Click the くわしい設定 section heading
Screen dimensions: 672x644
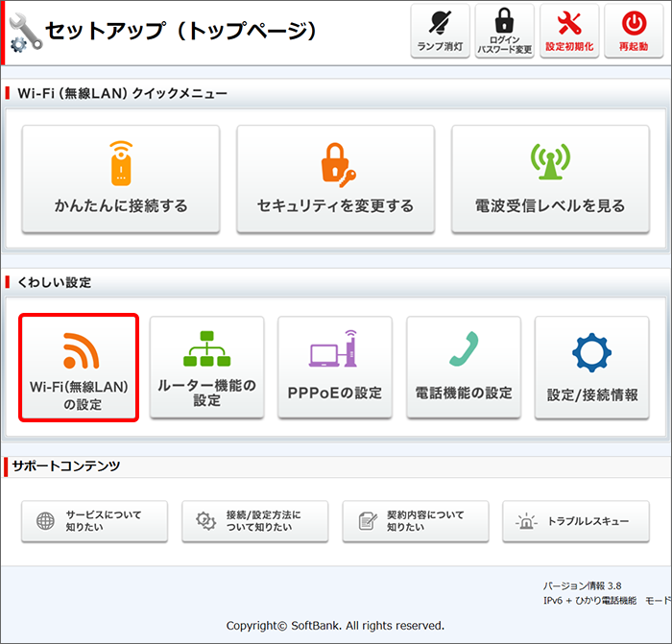(x=54, y=282)
